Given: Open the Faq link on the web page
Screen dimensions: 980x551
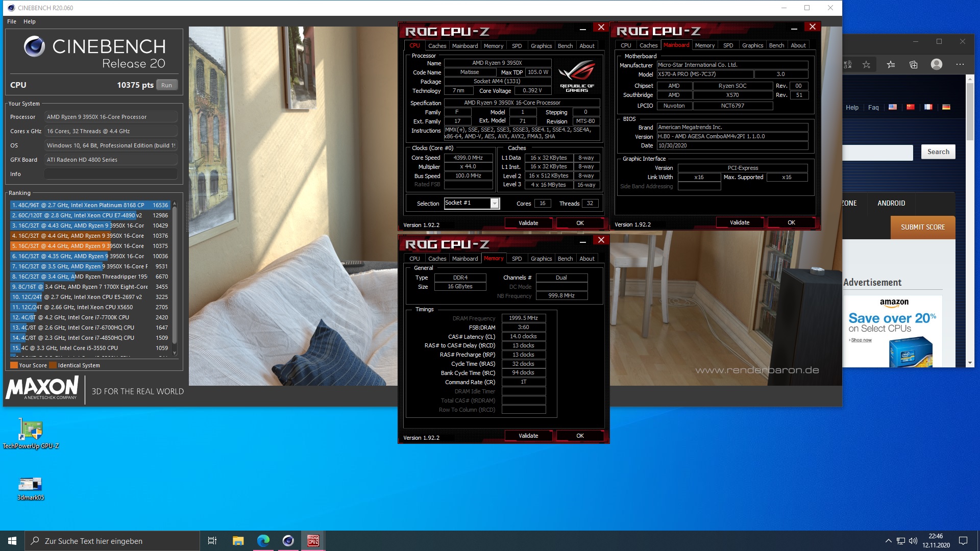Looking at the screenshot, I should click(873, 108).
